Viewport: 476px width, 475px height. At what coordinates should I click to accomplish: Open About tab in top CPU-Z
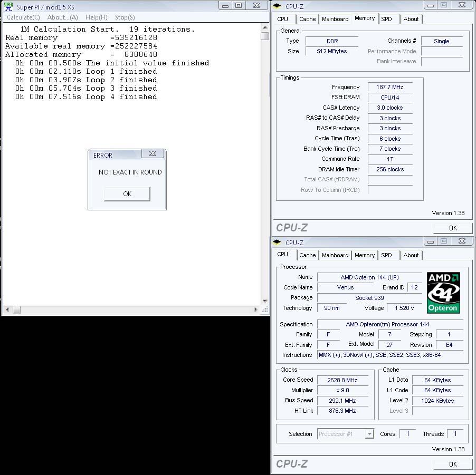pyautogui.click(x=411, y=19)
